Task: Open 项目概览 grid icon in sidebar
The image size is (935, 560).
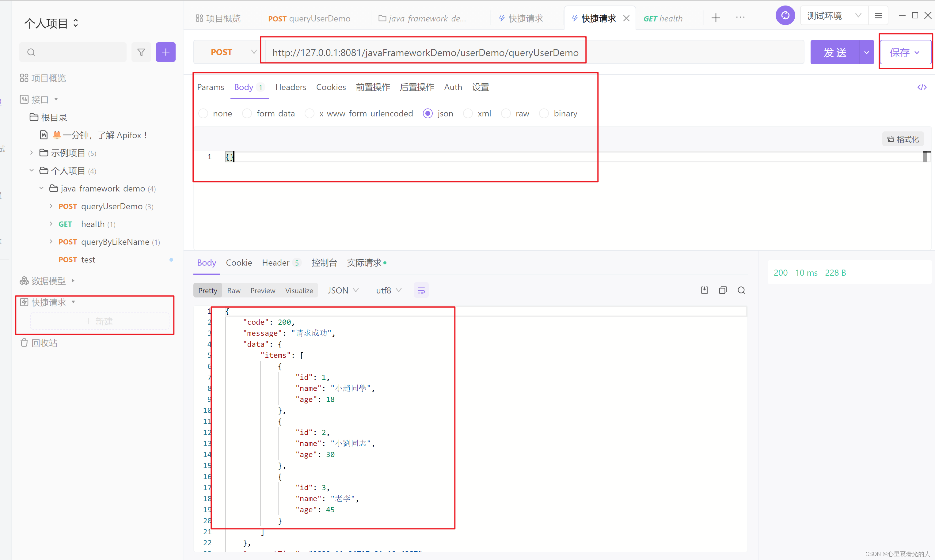Action: 24,78
